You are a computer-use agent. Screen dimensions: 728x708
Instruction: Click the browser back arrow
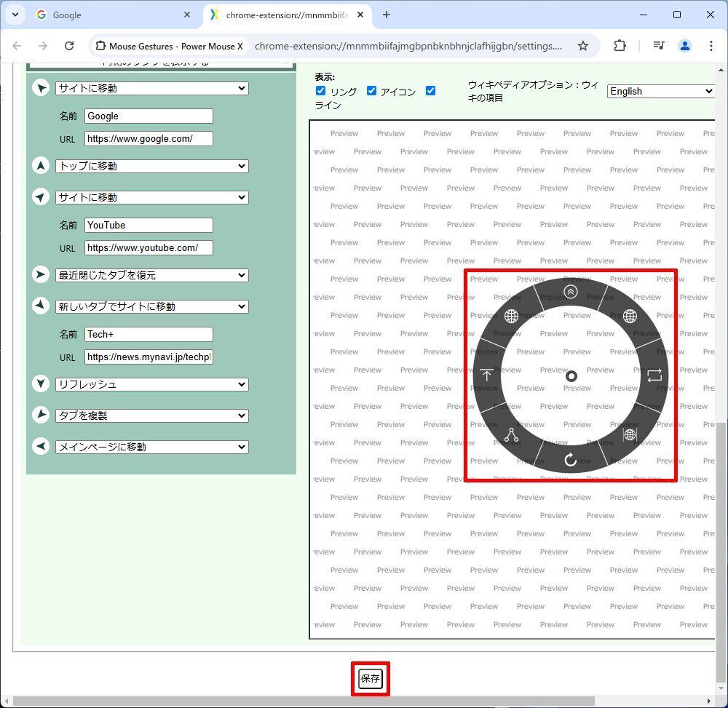pos(17,46)
